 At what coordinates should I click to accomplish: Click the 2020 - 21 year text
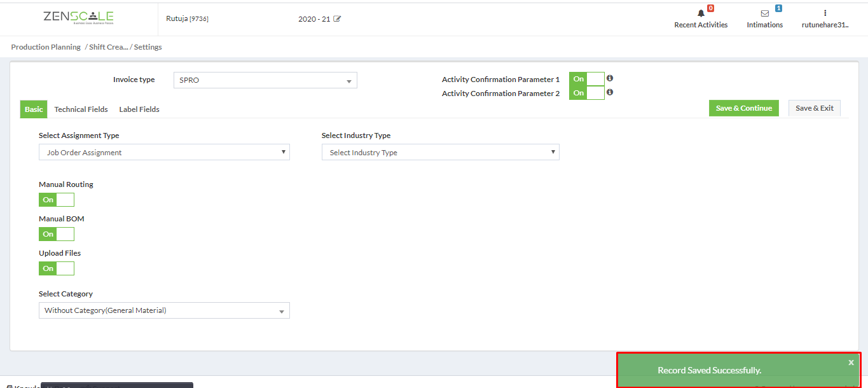[314, 19]
